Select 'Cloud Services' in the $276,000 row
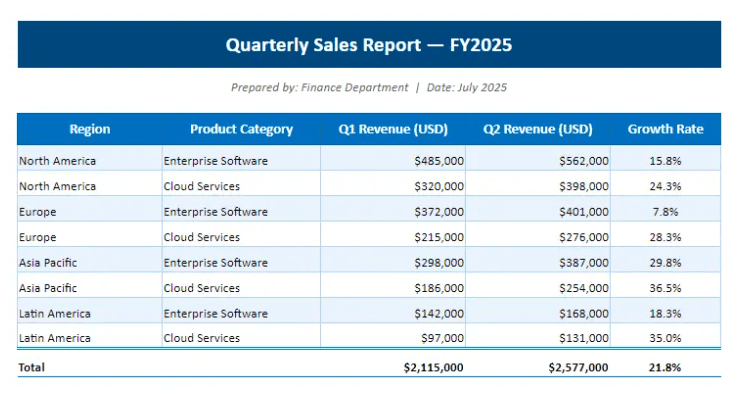The width and height of the screenshot is (735, 394). tap(202, 237)
